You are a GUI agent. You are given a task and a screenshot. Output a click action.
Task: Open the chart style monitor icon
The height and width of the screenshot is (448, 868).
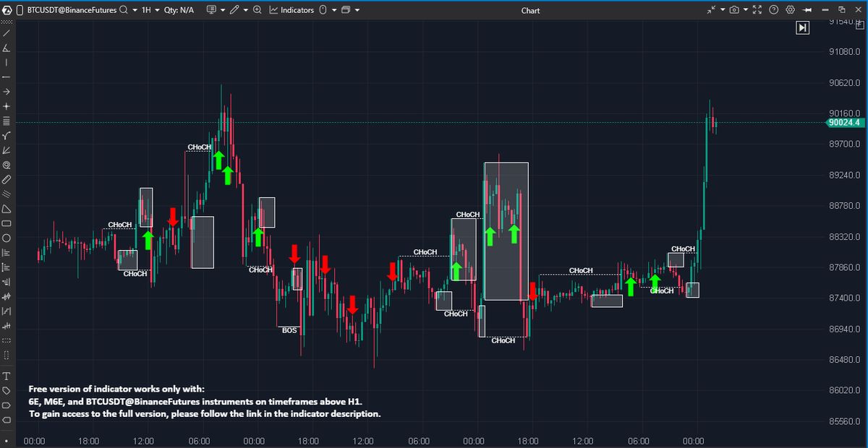212,9
